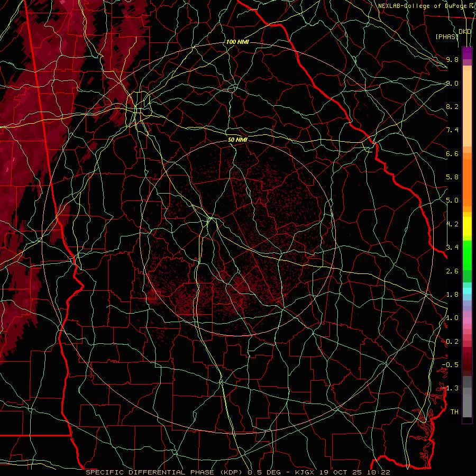The width and height of the screenshot is (476, 476).
Task: Click the "5.8" color scale label
Action: [452, 177]
